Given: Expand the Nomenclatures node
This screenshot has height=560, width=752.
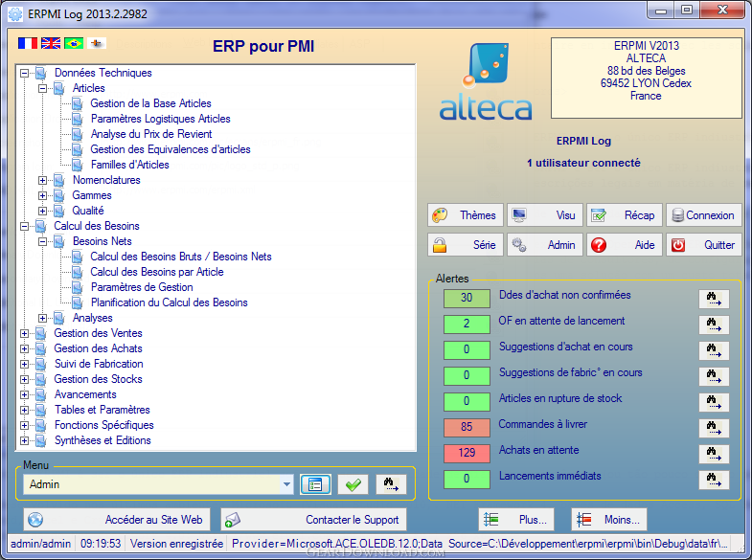Looking at the screenshot, I should pos(43,181).
